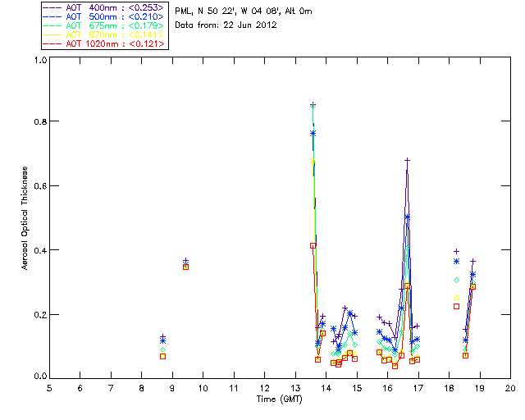Click the x-axis label 20
The height and width of the screenshot is (420, 525).
tap(510, 388)
